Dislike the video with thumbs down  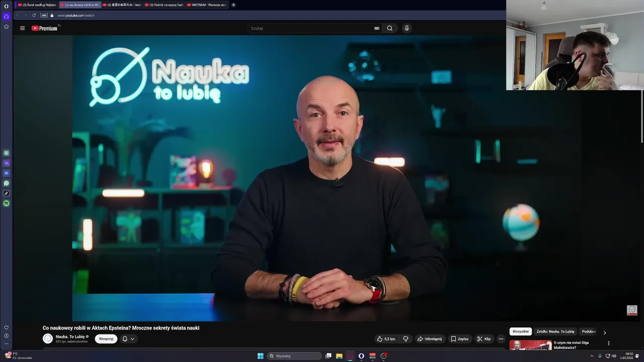click(406, 339)
